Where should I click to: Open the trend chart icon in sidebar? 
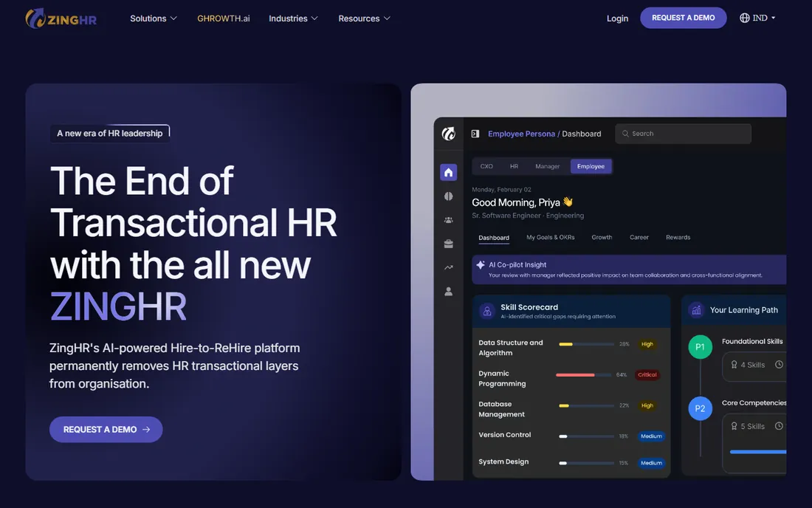pos(449,268)
